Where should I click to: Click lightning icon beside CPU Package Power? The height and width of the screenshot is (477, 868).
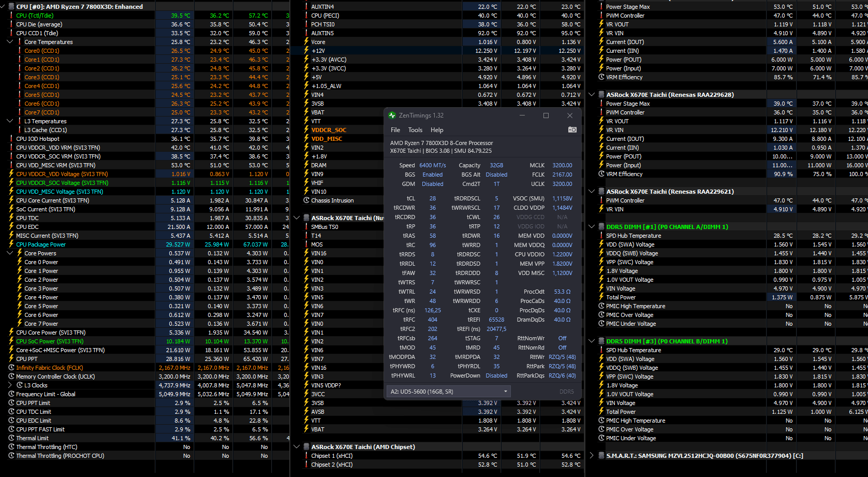point(11,244)
